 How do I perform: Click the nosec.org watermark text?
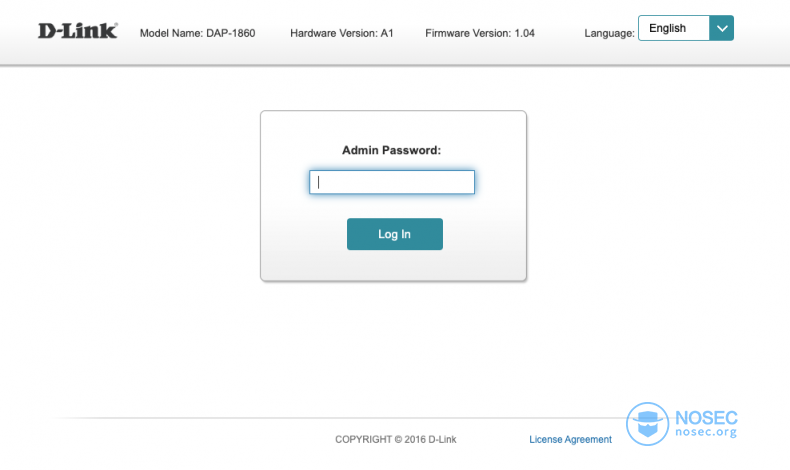(706, 432)
